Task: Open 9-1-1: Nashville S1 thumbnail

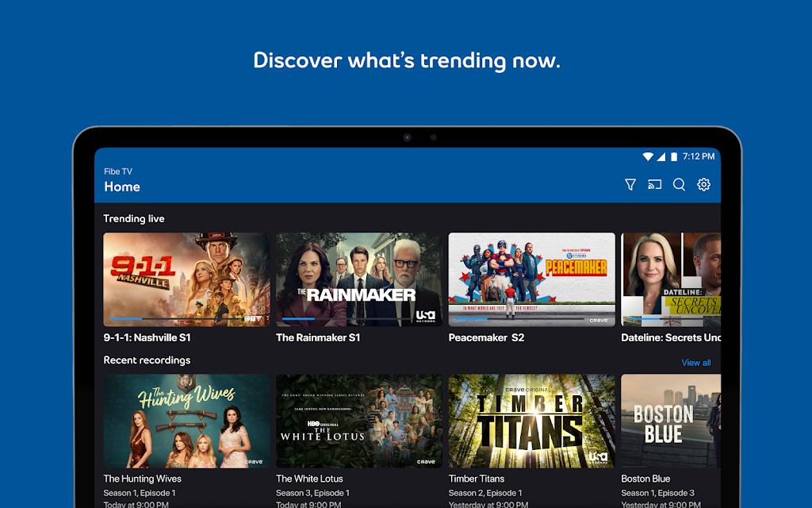Action: tap(186, 279)
